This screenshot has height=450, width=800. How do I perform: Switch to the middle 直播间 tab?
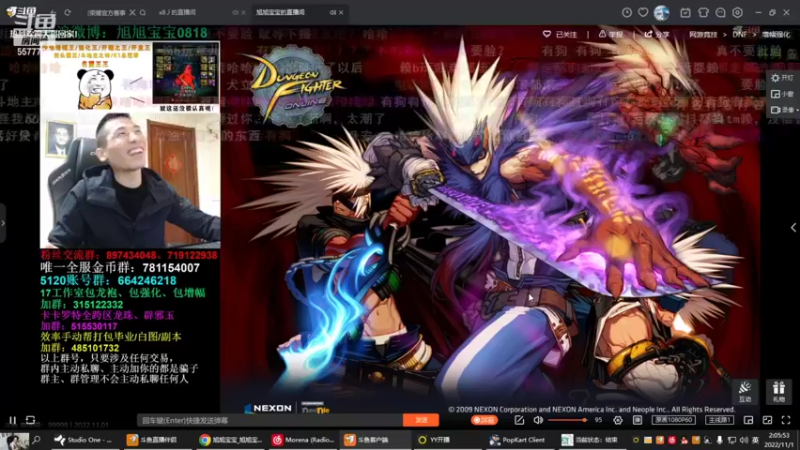click(177, 12)
